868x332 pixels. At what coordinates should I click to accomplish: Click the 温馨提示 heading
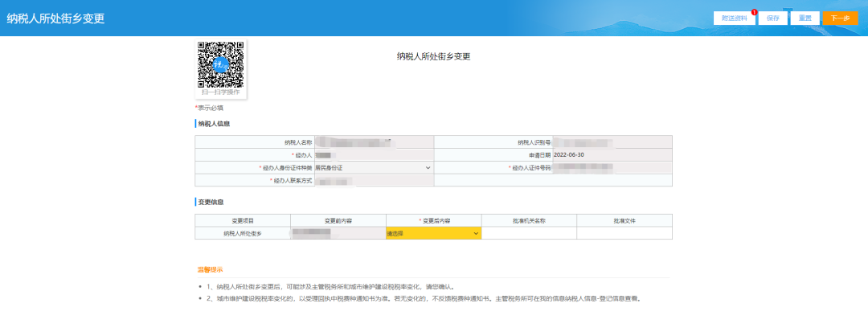(x=210, y=270)
